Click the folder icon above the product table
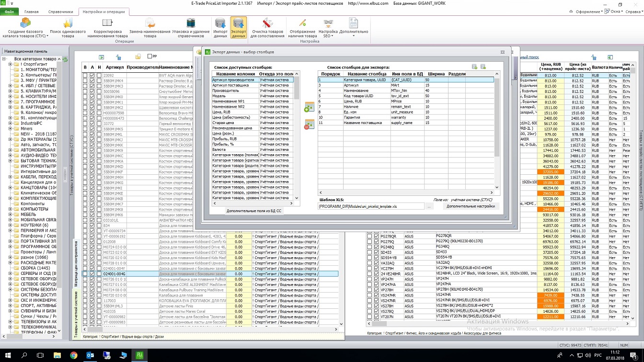The image size is (644, 362). [x=138, y=57]
